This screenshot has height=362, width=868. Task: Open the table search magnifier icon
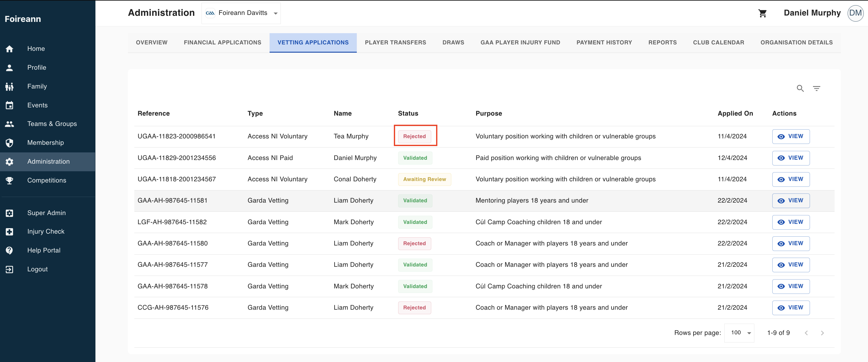(x=800, y=89)
